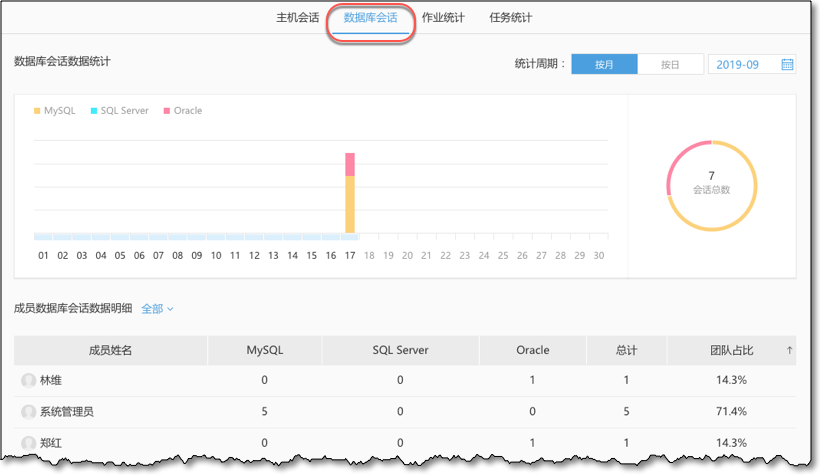Click the 14.3% value in 林维 row

coord(731,380)
